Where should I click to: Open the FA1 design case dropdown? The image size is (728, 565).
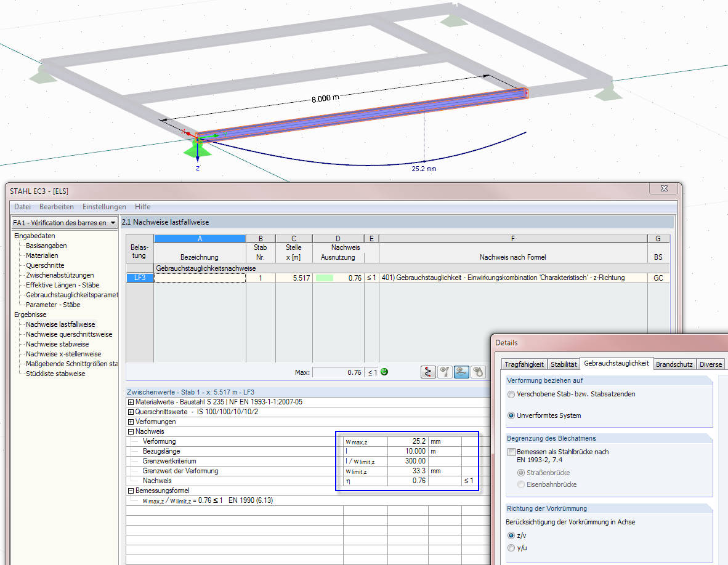coord(113,223)
